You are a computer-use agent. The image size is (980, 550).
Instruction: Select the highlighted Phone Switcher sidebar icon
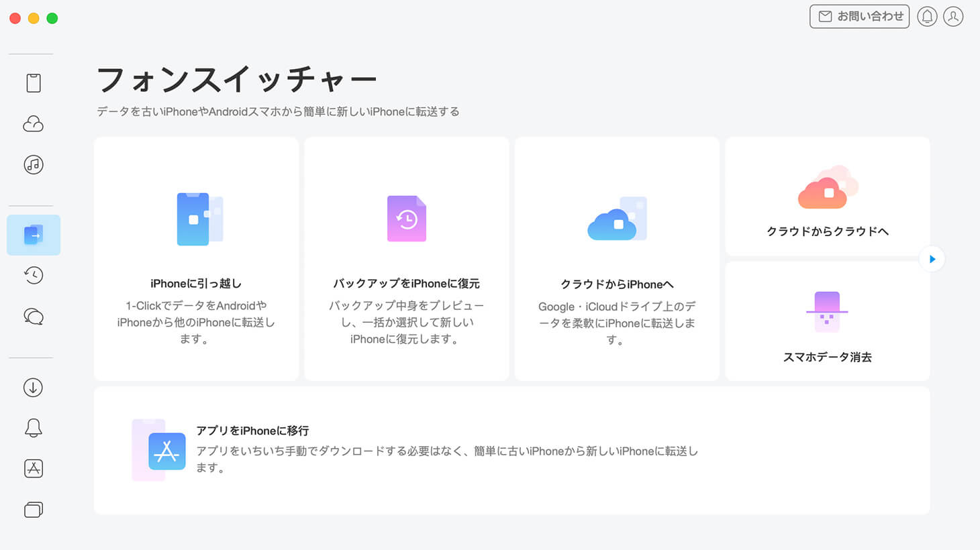[33, 235]
